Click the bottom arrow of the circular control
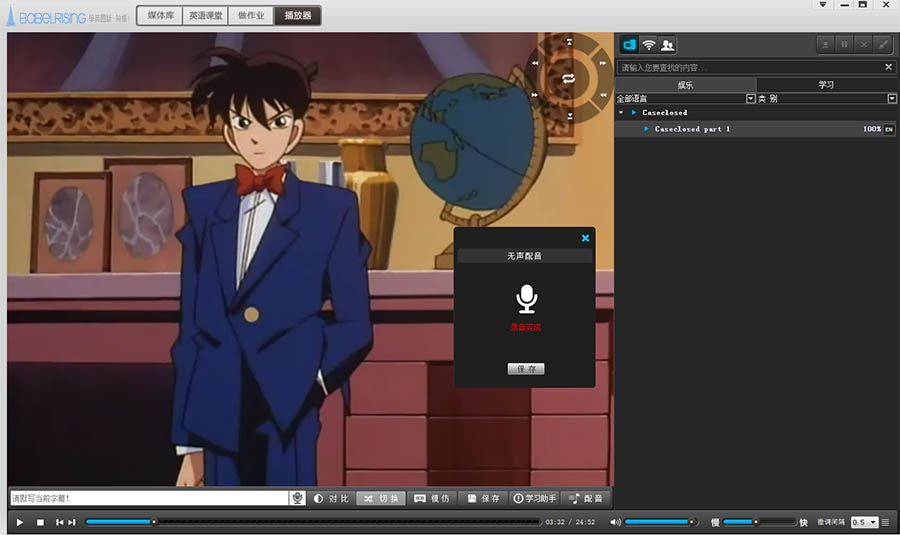900x535 pixels. 569,116
